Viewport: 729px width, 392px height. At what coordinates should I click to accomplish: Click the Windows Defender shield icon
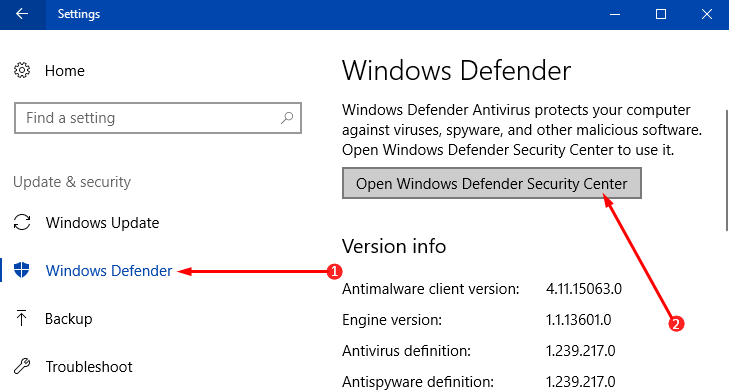click(22, 270)
